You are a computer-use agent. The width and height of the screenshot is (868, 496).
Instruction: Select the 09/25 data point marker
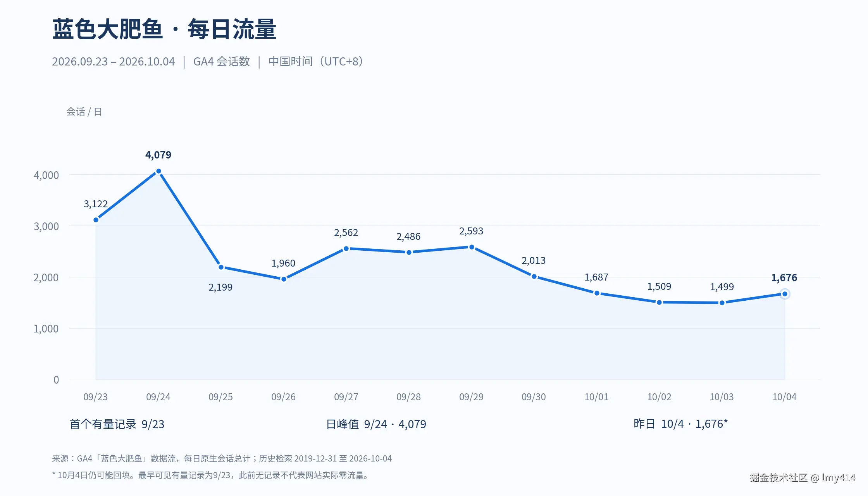(x=221, y=267)
